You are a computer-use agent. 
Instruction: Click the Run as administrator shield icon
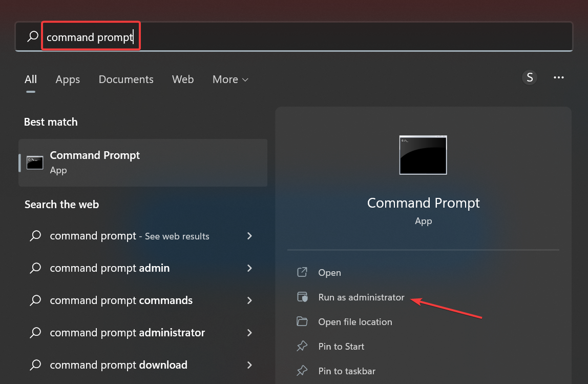pyautogui.click(x=302, y=297)
